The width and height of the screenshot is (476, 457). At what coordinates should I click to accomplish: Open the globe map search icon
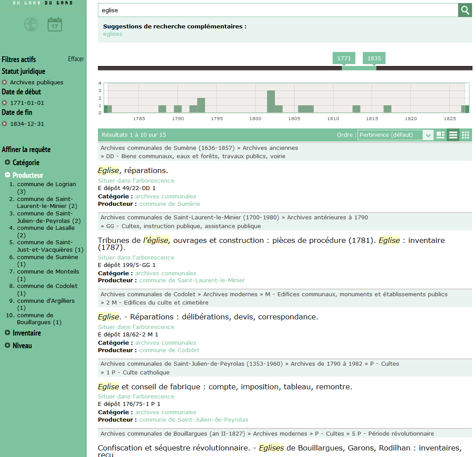31,24
